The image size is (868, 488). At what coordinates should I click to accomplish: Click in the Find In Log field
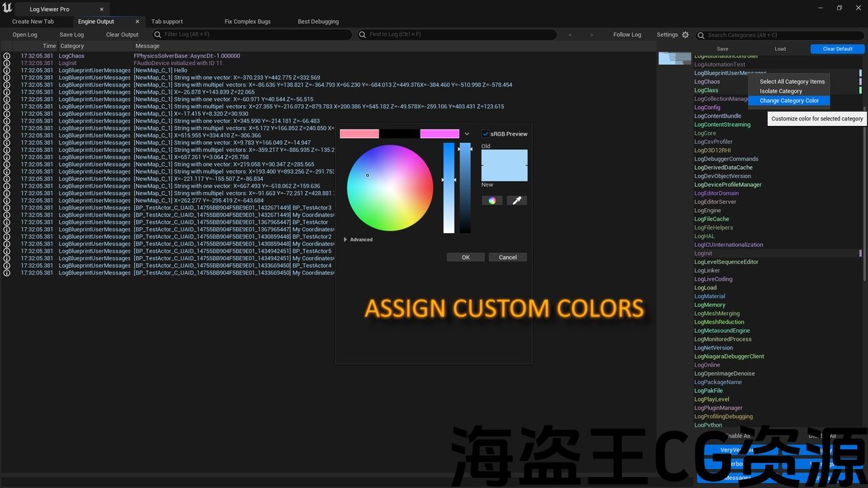461,35
